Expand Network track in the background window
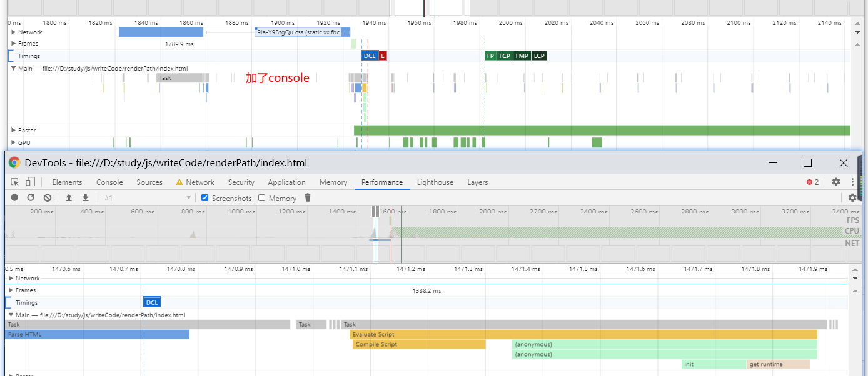 14,32
